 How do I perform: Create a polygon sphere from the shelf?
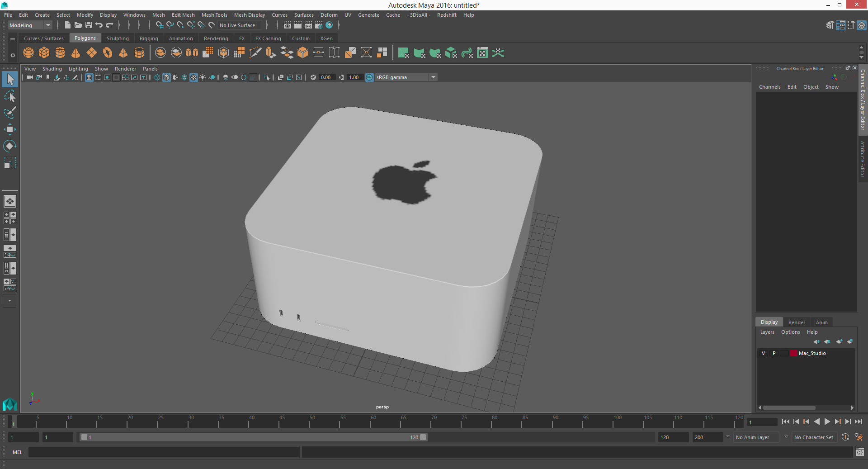pos(28,53)
